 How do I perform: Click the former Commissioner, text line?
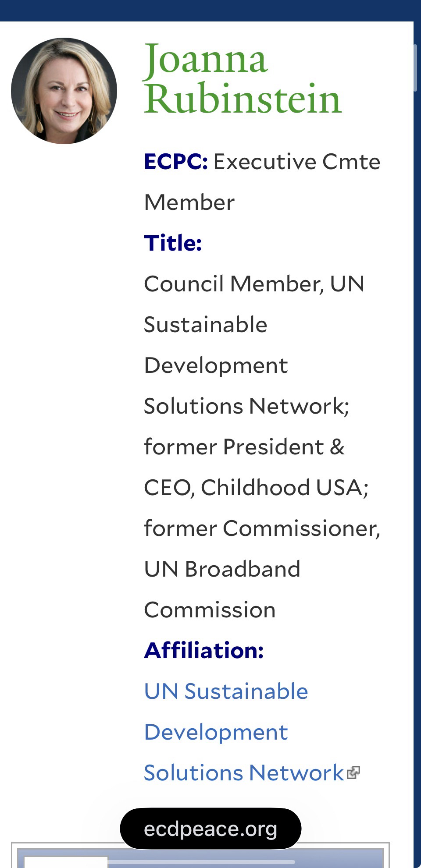[262, 528]
